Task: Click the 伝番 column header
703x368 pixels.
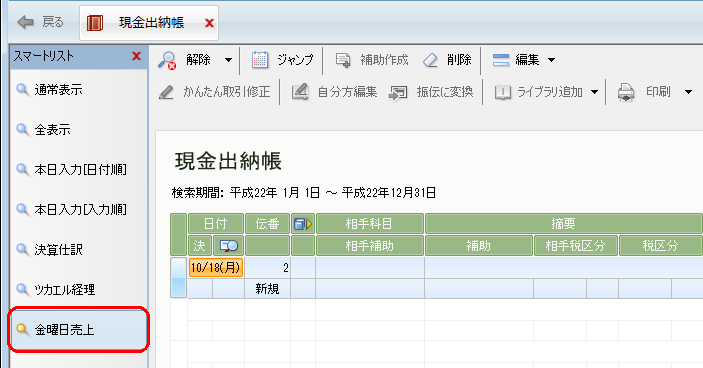Action: 267,224
